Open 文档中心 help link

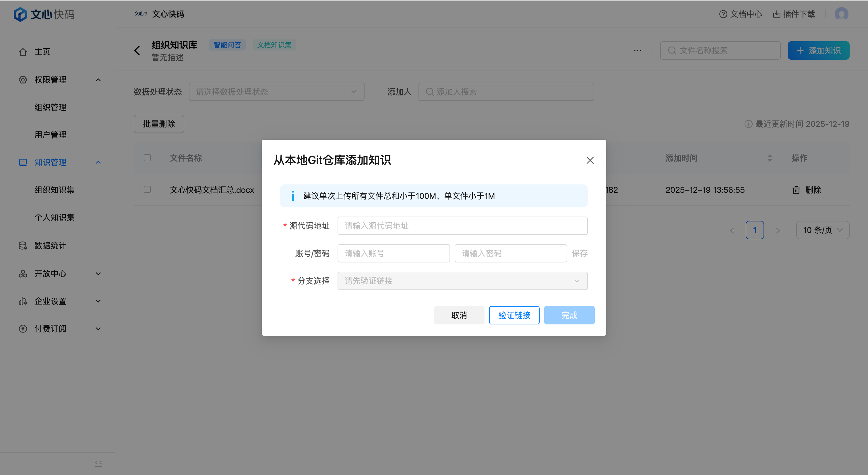pyautogui.click(x=741, y=14)
